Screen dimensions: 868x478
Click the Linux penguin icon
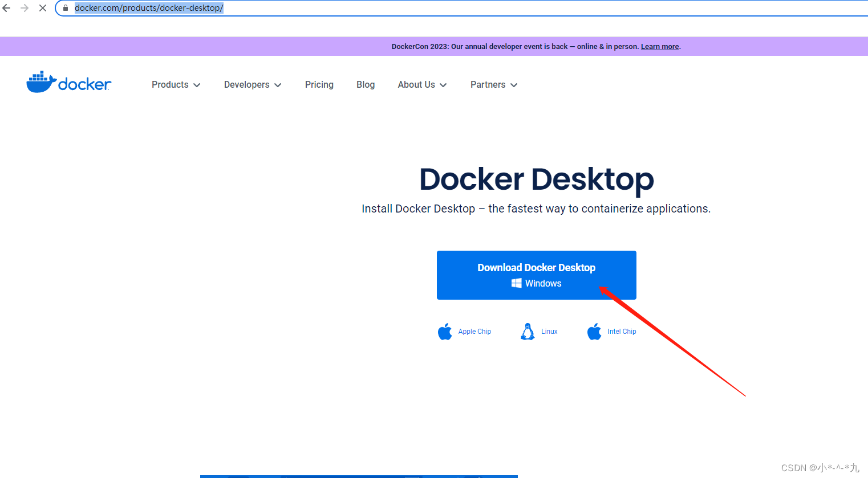[x=528, y=332]
